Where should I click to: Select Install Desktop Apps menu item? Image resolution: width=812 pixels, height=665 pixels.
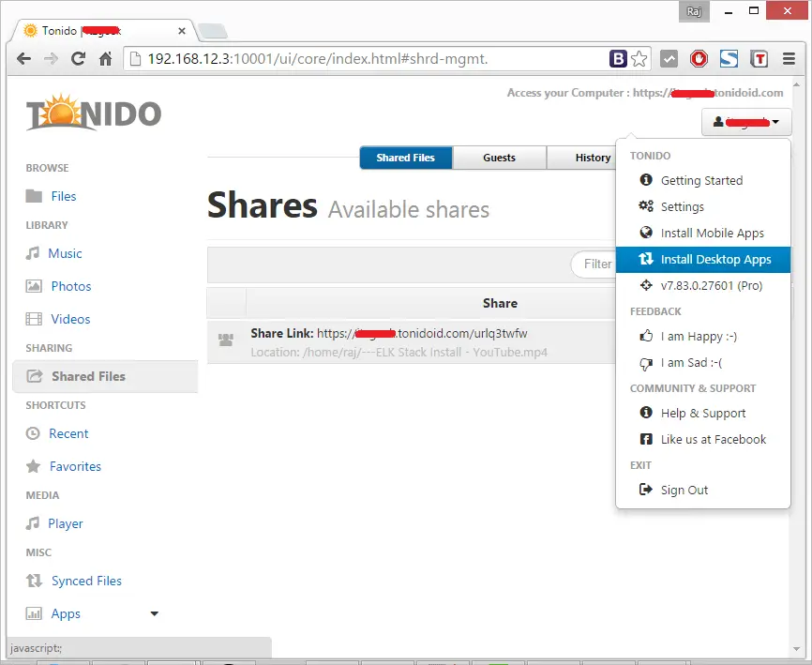click(703, 259)
